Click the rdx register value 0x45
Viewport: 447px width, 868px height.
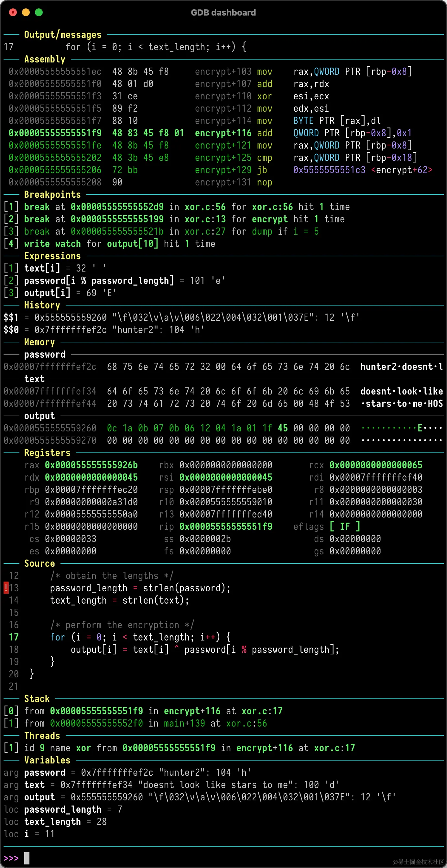tap(91, 477)
